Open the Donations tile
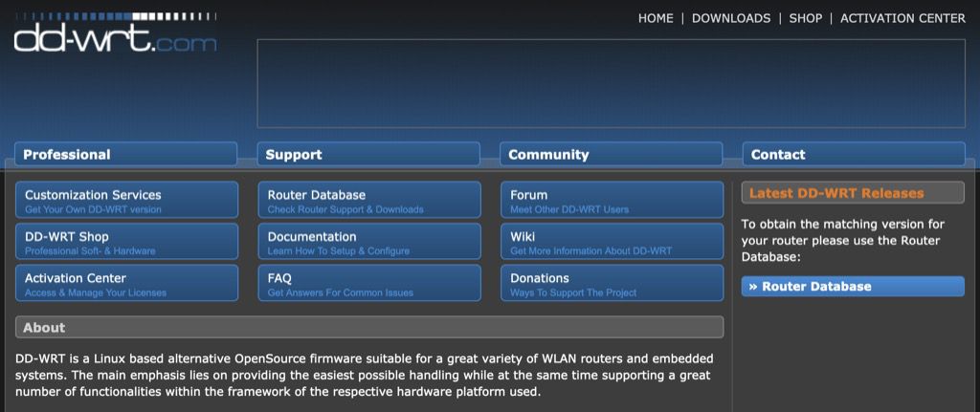Viewport: 980px width, 412px height. [x=612, y=283]
